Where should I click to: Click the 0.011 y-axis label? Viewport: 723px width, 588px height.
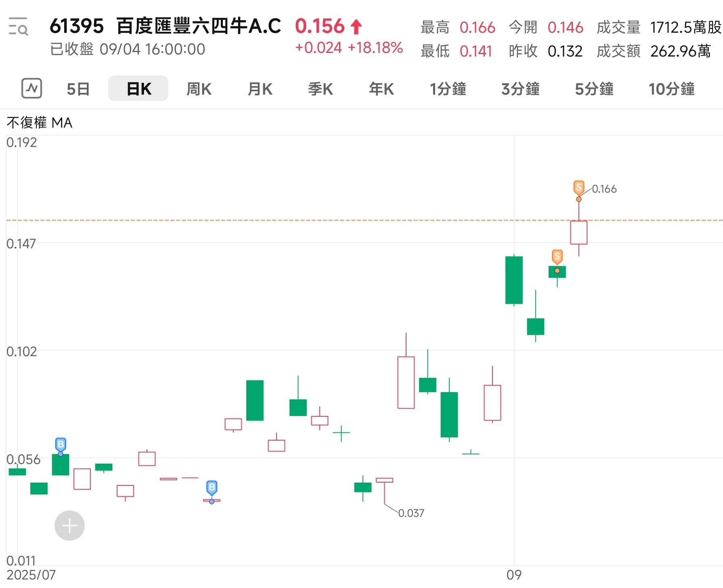click(21, 561)
